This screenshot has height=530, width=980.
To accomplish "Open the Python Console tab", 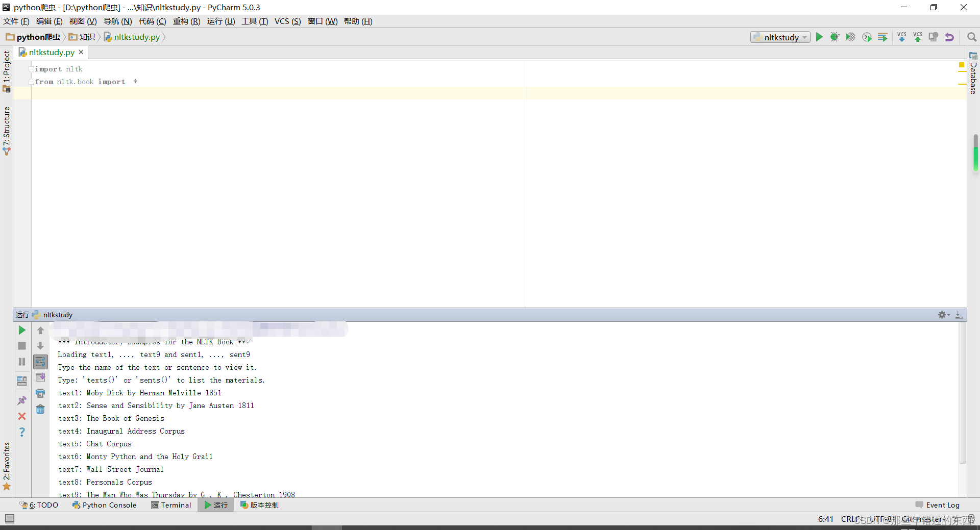I will pos(105,505).
